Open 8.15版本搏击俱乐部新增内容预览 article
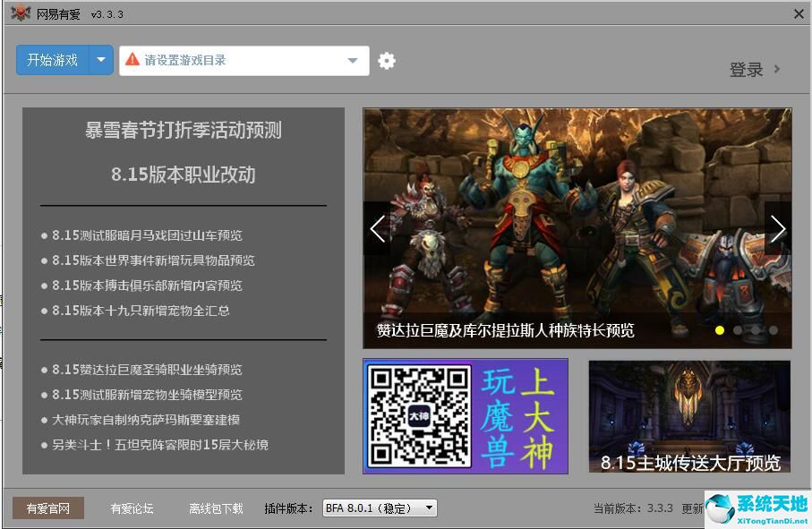 [x=147, y=286]
